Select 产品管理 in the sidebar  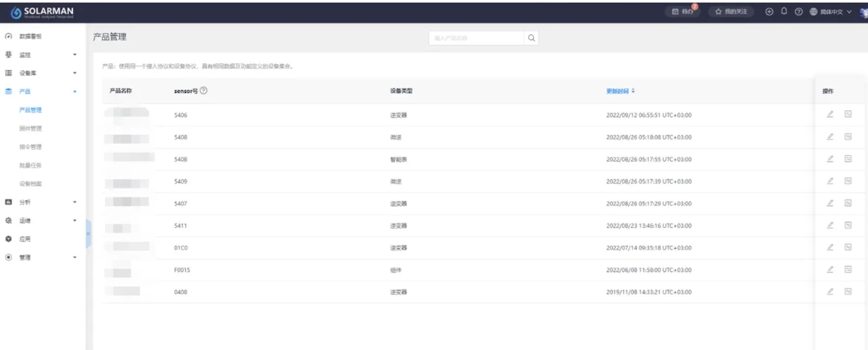coord(31,110)
